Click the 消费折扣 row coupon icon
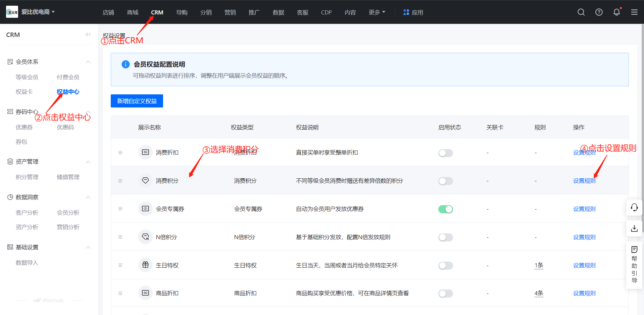Image resolution: width=644 pixels, height=315 pixels. point(145,152)
